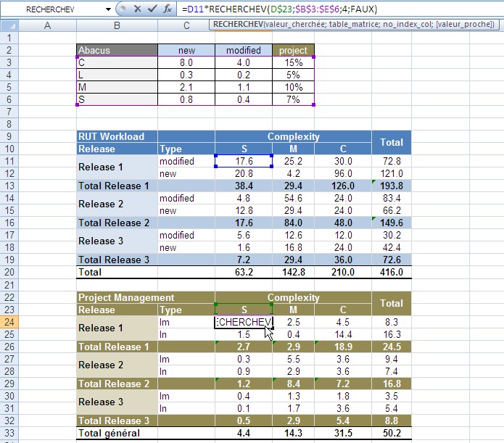This screenshot has width=504, height=443.
Task: Select the 15% cell for row C
Action: (x=293, y=62)
